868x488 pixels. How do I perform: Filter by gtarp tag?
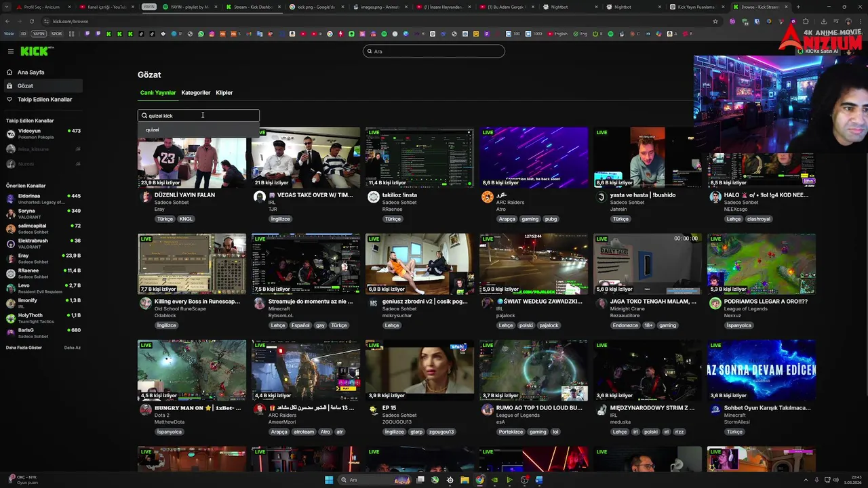pos(416,432)
